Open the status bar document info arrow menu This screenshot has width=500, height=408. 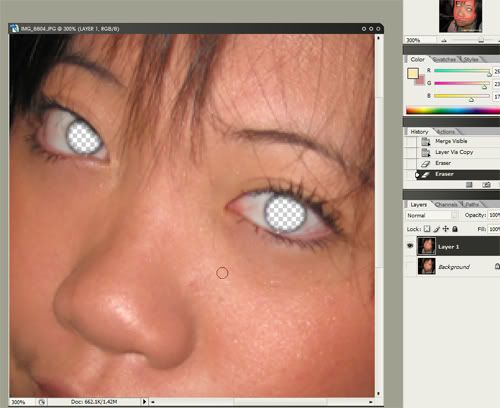click(144, 402)
